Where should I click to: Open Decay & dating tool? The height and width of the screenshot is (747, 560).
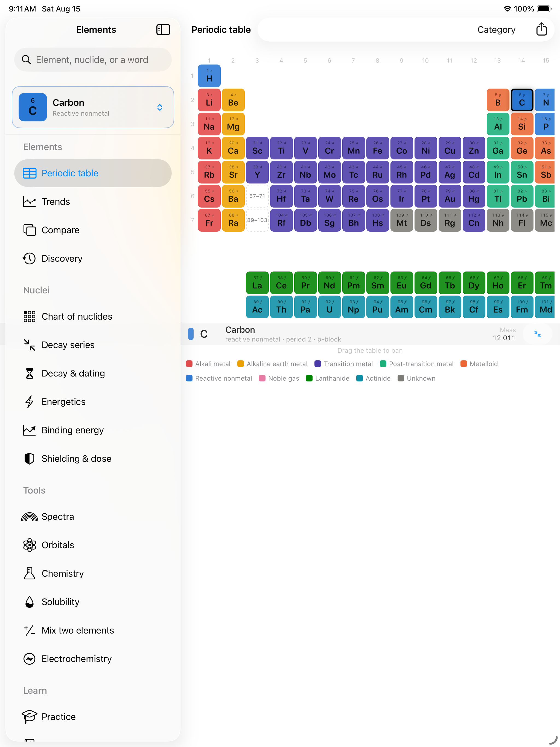click(93, 373)
